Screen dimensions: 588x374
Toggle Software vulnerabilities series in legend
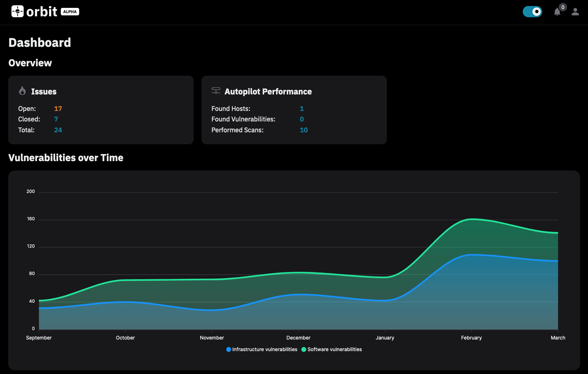pos(334,349)
